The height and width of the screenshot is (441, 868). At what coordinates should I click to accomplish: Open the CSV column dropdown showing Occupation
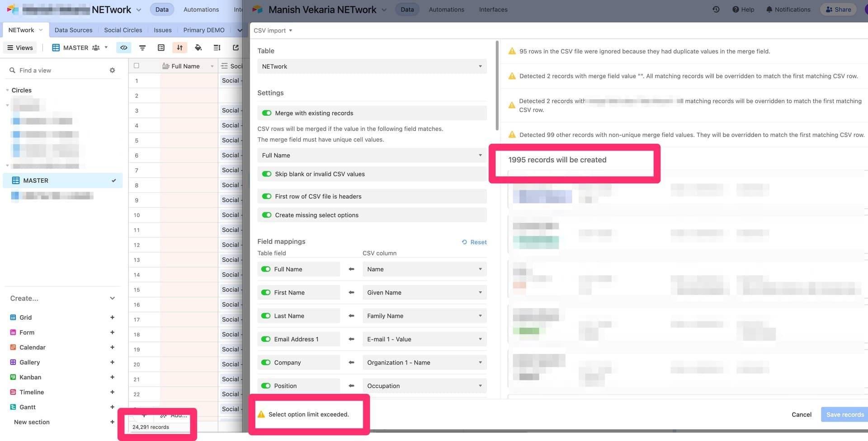click(425, 386)
